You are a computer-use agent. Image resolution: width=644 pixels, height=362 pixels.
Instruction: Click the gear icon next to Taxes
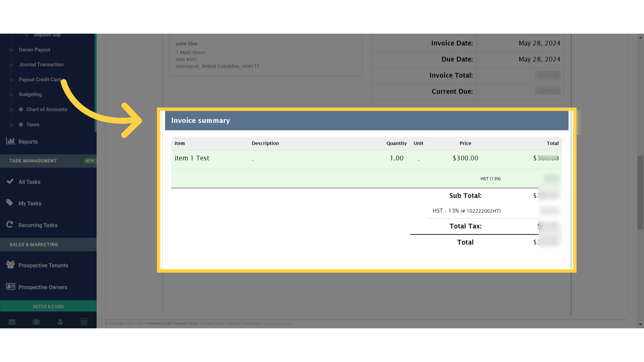pos(21,124)
